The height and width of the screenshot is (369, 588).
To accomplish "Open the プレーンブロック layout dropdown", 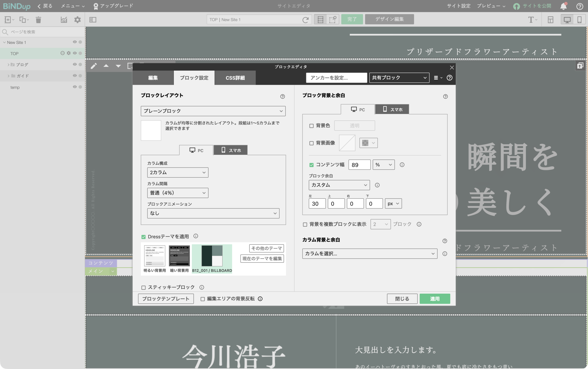I will (213, 111).
